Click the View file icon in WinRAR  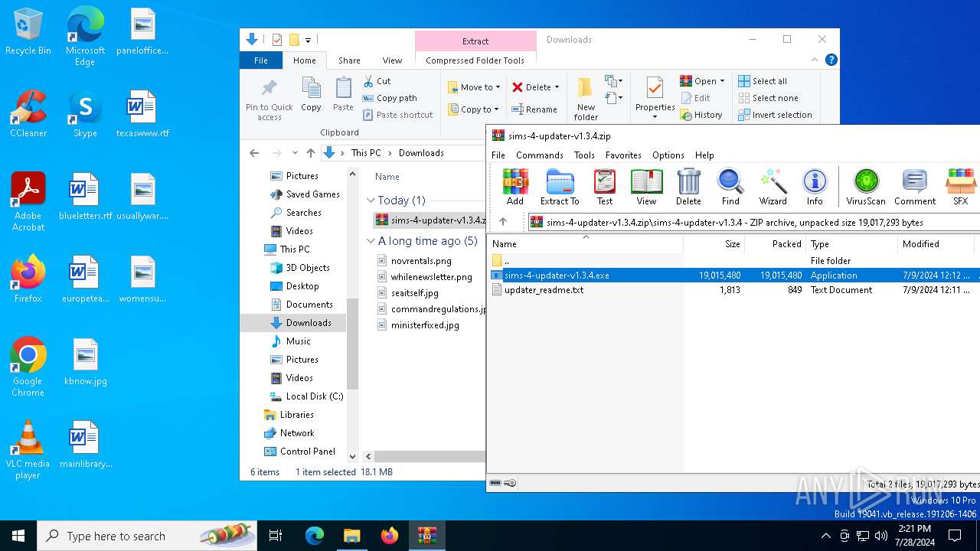(x=646, y=187)
